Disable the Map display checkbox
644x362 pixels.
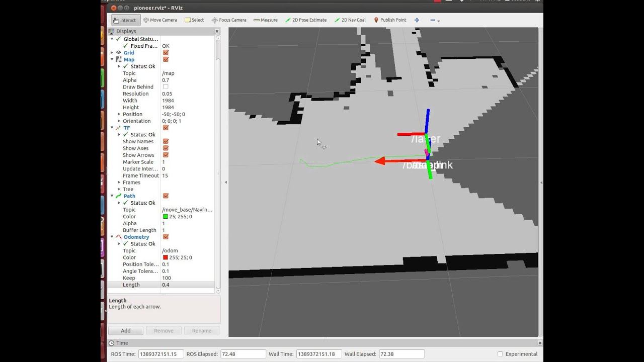166,59
